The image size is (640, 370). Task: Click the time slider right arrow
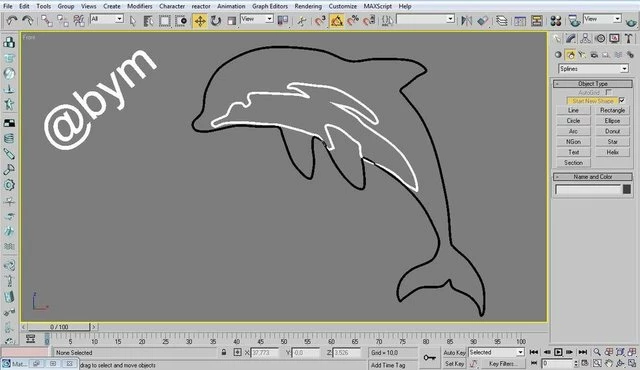(94, 327)
